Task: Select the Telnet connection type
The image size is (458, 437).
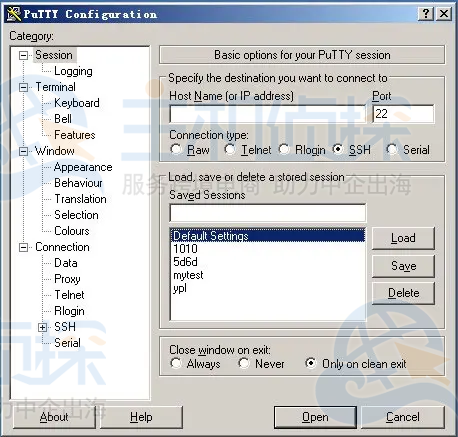Action: click(229, 149)
